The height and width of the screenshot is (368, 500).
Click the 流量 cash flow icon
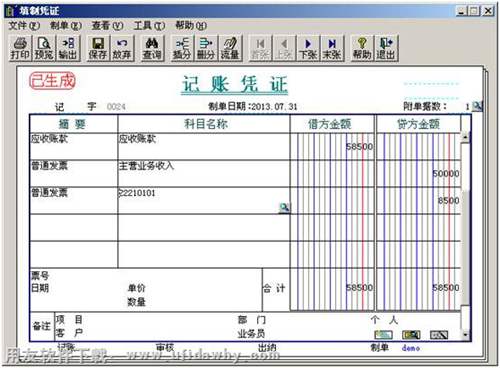coord(230,48)
